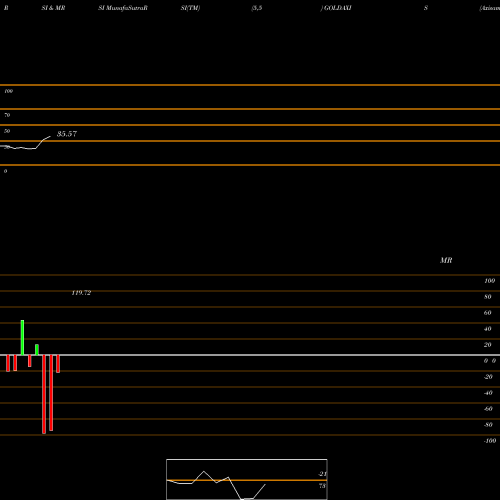Click the -100 label on the MR axis
The image size is (500, 500).
pyautogui.click(x=490, y=441)
